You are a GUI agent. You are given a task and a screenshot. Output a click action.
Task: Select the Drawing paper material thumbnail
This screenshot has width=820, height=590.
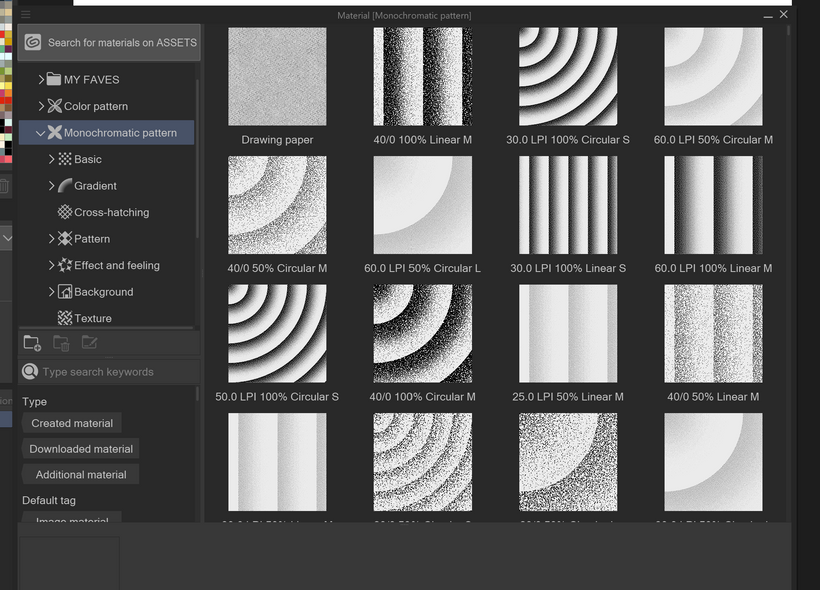tap(277, 76)
